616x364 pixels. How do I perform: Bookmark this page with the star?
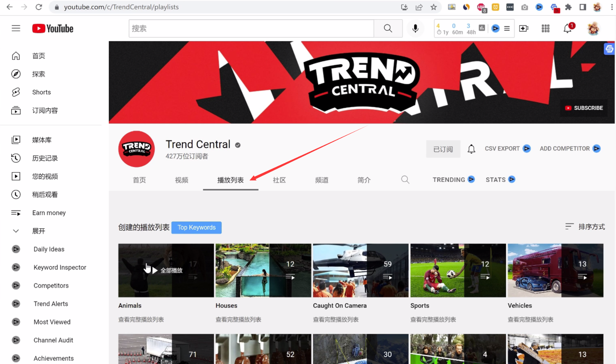point(434,7)
